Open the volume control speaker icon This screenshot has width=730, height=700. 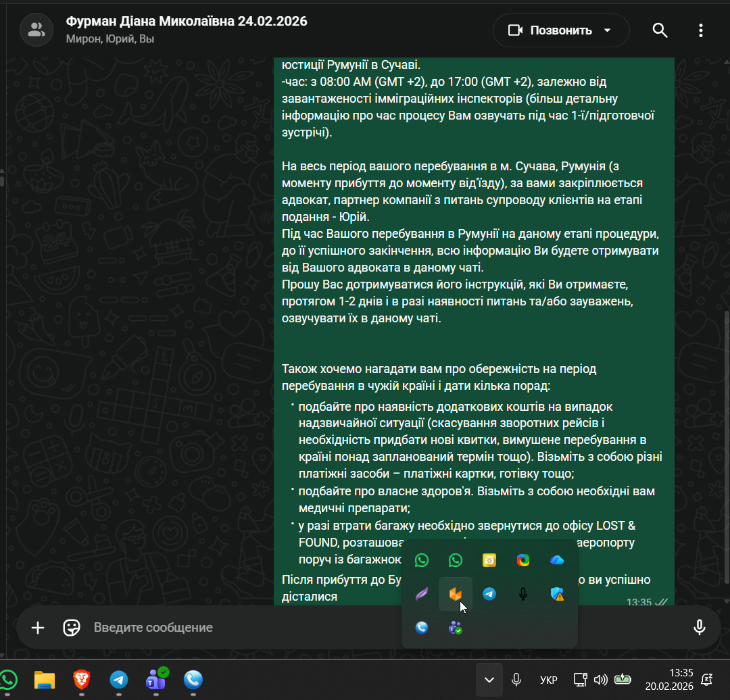[601, 680]
